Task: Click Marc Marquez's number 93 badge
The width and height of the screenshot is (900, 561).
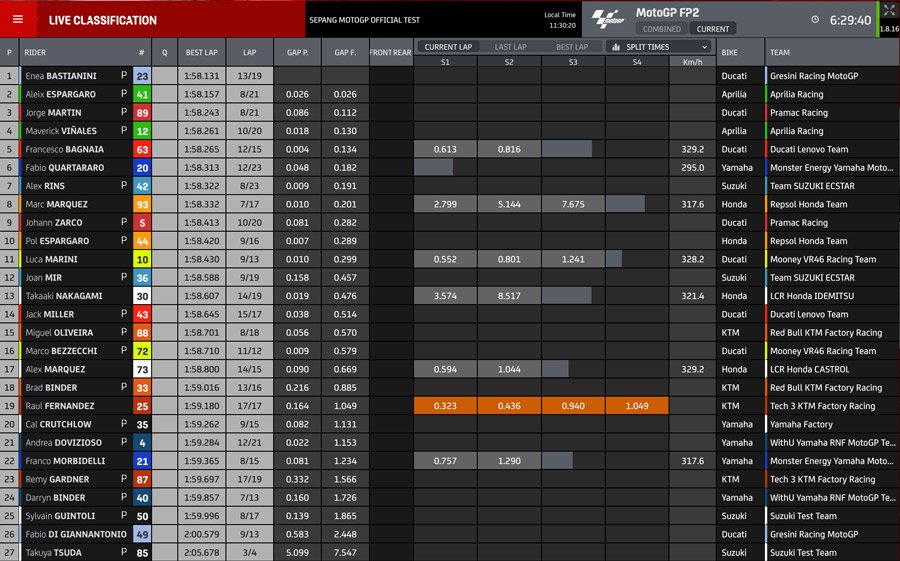Action: click(x=142, y=204)
